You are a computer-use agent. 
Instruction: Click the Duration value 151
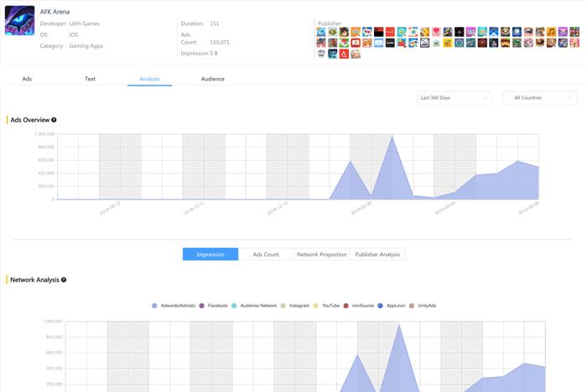pos(215,23)
